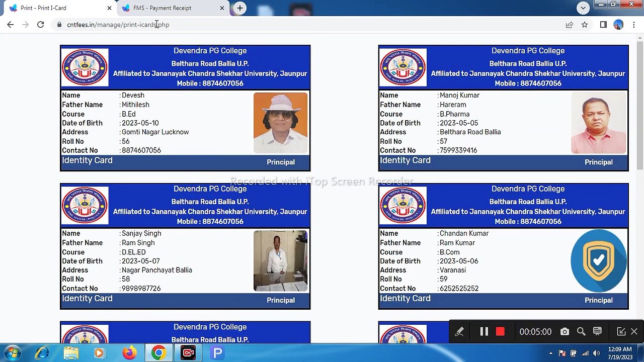This screenshot has width=644, height=362.
Task: Close the FMS Payment Receipt tab
Action: (222, 8)
